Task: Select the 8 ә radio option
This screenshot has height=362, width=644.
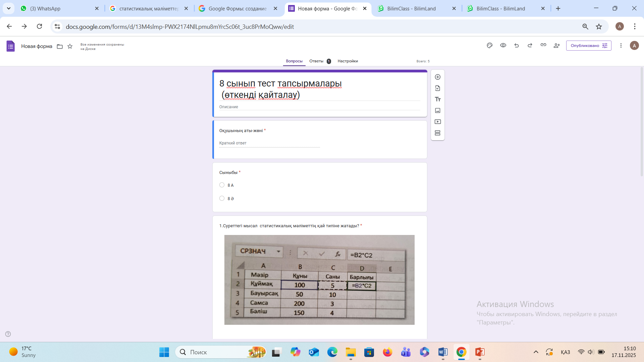Action: (222, 198)
